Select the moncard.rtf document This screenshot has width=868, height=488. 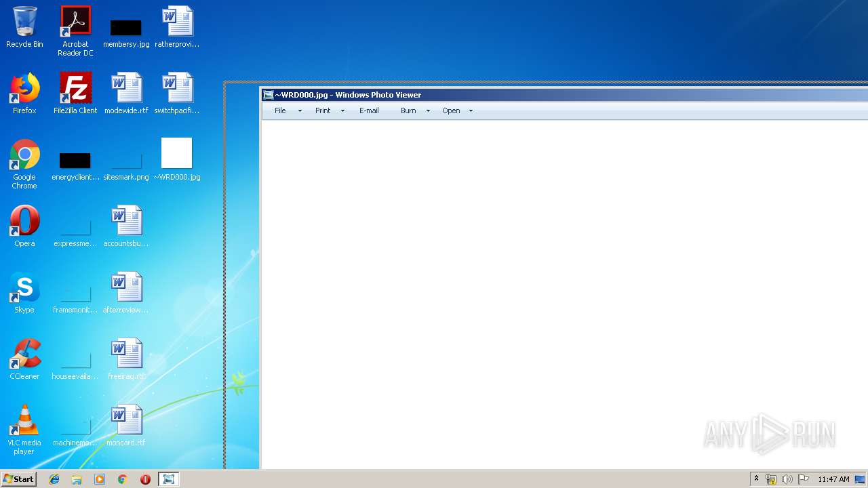click(126, 426)
